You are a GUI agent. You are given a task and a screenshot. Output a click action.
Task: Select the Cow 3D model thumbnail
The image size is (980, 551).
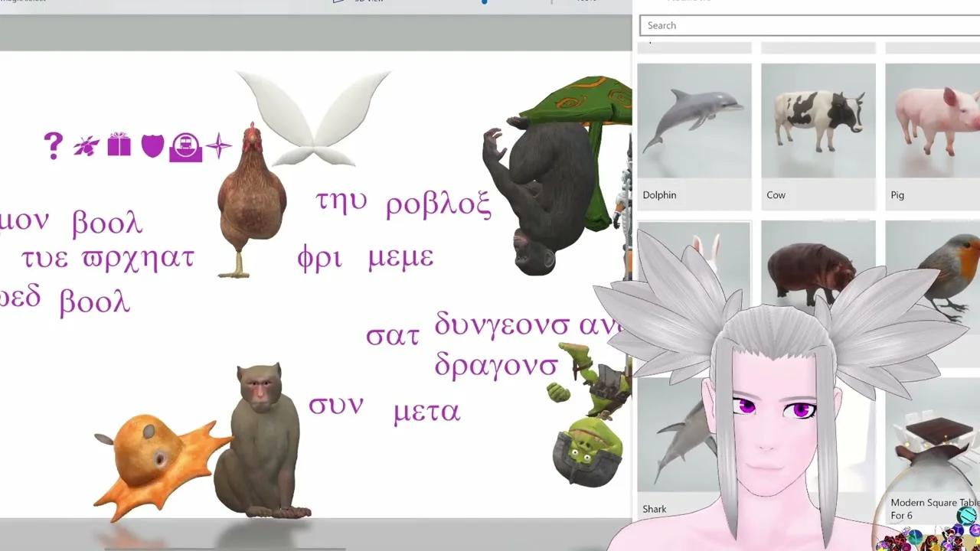pos(818,121)
